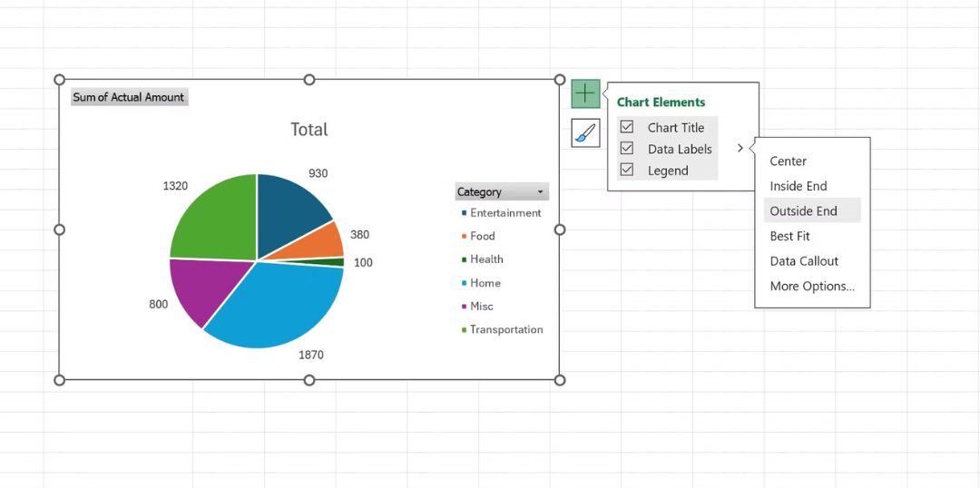This screenshot has height=488, width=980.
Task: Click the light blue Home pie slice
Action: pos(281,304)
